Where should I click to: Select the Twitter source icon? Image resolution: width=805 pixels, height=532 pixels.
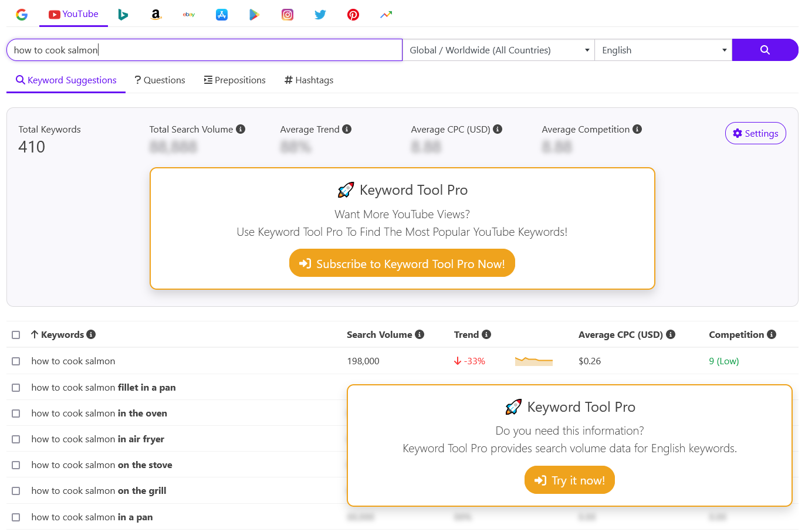[x=320, y=15]
